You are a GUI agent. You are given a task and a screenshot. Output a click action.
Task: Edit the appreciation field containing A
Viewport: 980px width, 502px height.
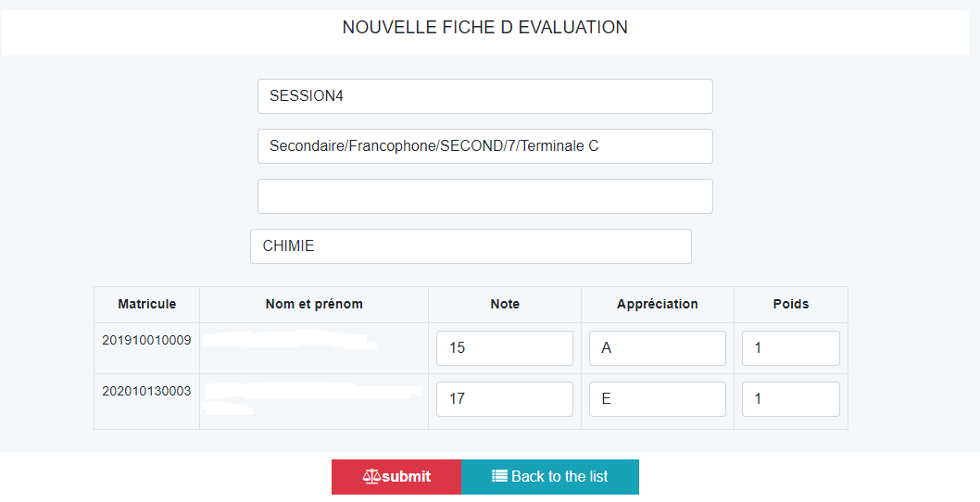point(658,348)
